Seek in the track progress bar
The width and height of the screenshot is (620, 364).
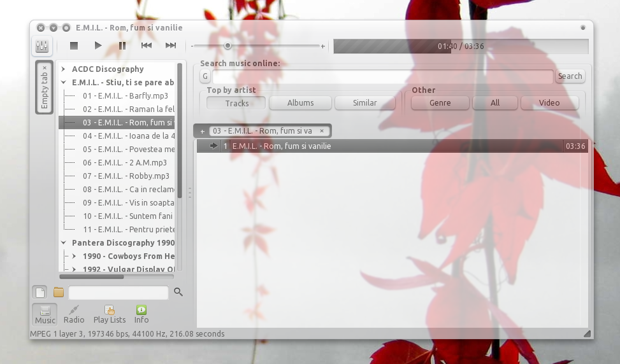(x=461, y=46)
